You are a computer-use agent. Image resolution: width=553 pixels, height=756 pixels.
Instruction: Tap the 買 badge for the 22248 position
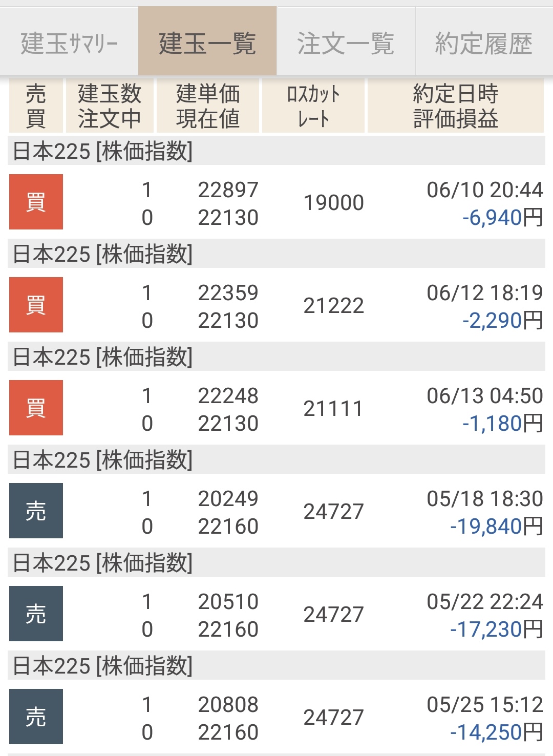coord(36,408)
